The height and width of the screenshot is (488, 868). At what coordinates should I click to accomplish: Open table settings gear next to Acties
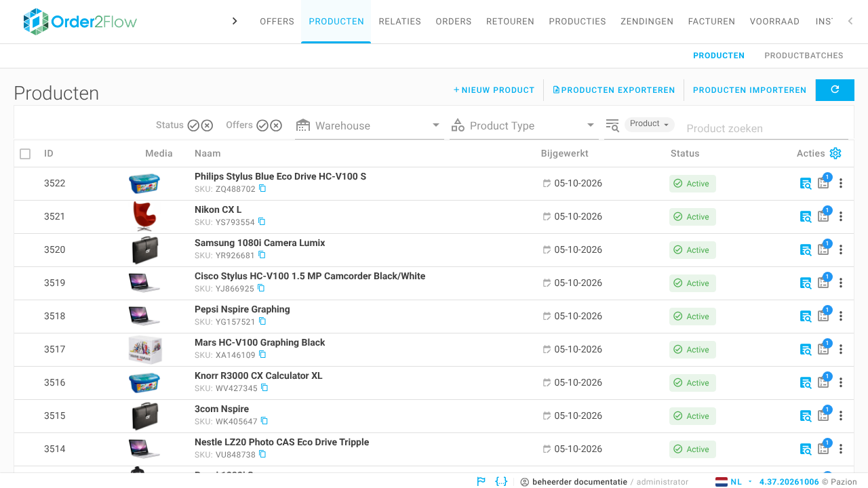pos(835,153)
